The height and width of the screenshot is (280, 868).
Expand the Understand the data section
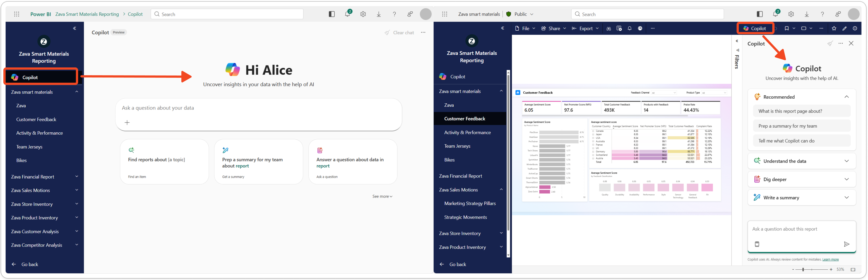[847, 161]
